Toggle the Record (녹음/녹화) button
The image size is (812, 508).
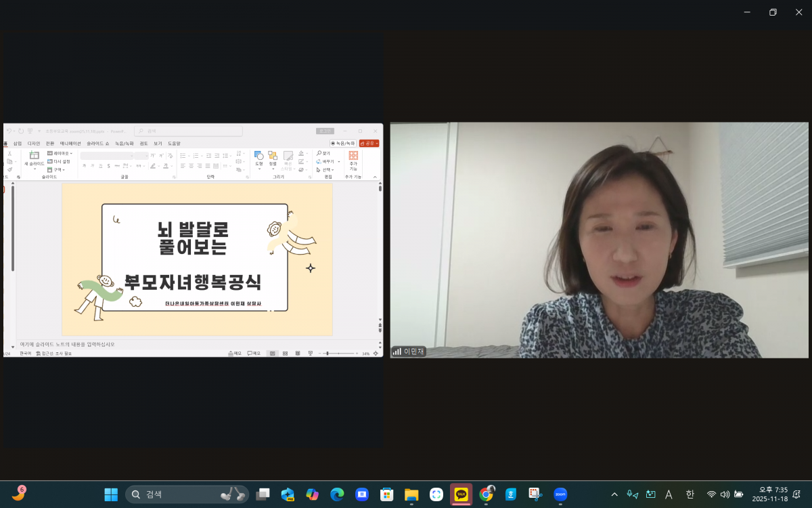tap(343, 144)
